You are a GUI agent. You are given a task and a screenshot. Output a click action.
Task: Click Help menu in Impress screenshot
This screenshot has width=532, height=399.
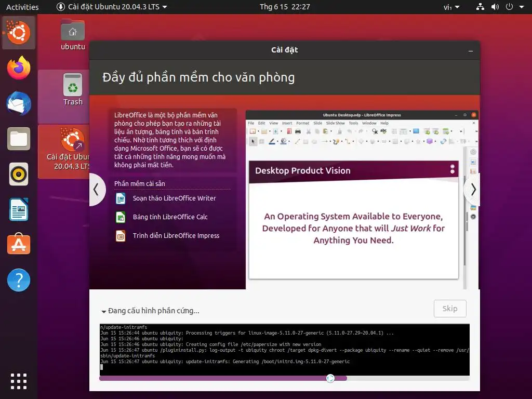point(384,123)
